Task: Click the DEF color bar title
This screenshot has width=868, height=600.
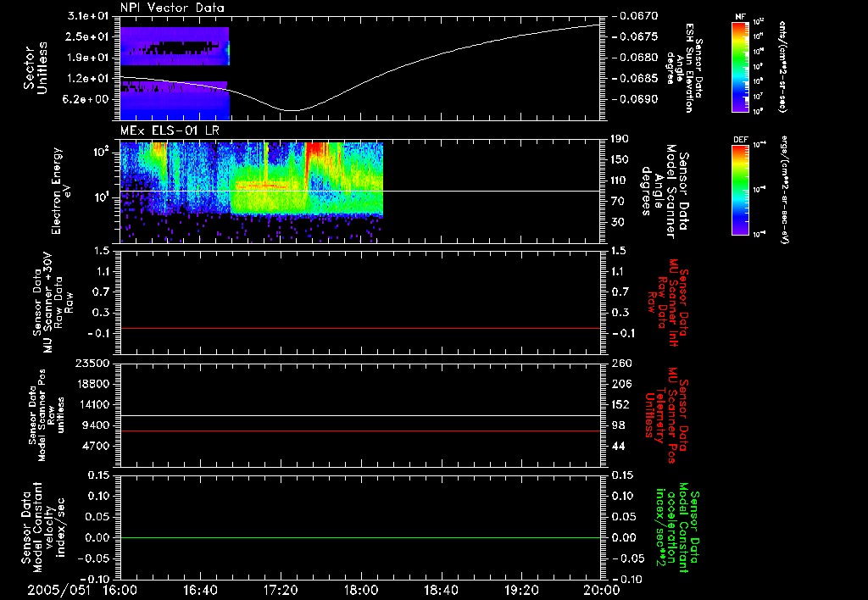Action: [741, 140]
